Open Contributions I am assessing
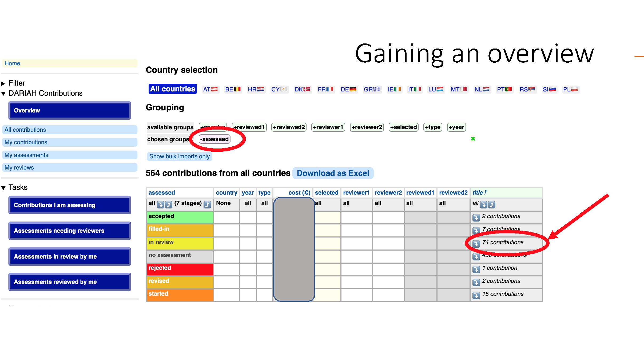The height and width of the screenshot is (362, 644). tap(70, 205)
